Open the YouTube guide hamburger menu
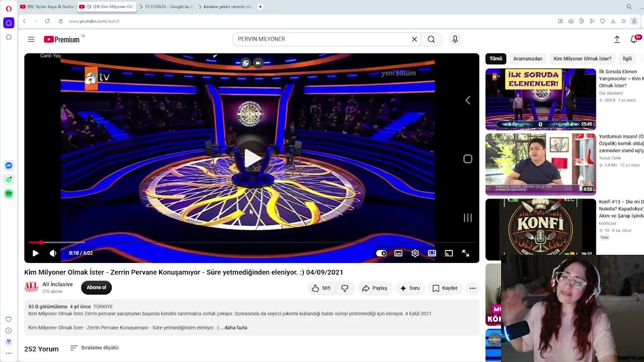Image resolution: width=644 pixels, height=362 pixels. pyautogui.click(x=31, y=39)
